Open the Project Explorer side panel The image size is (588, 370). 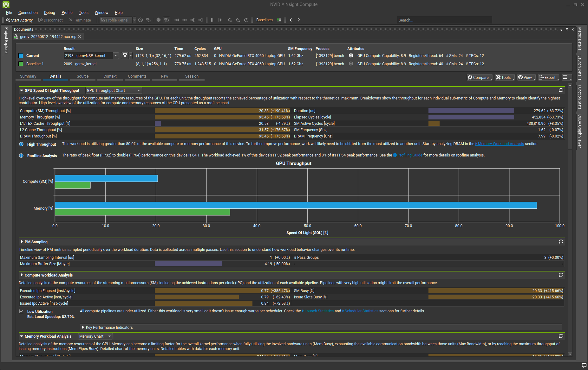[6, 41]
